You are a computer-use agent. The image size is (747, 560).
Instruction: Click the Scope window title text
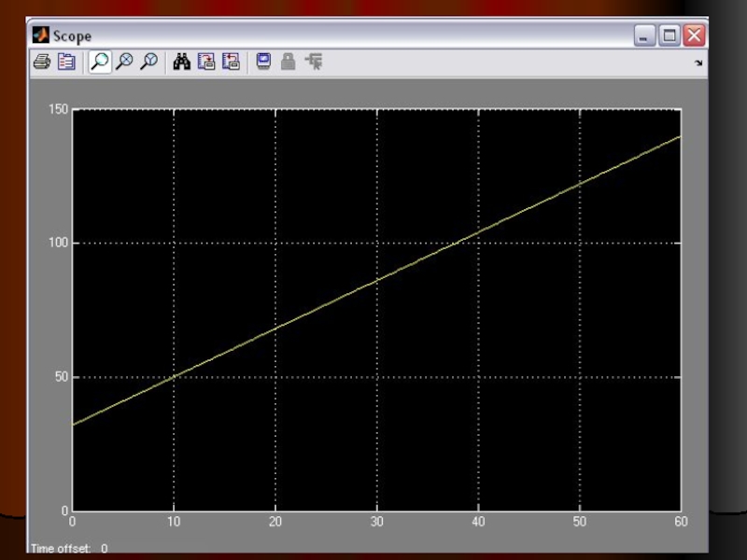(x=72, y=36)
